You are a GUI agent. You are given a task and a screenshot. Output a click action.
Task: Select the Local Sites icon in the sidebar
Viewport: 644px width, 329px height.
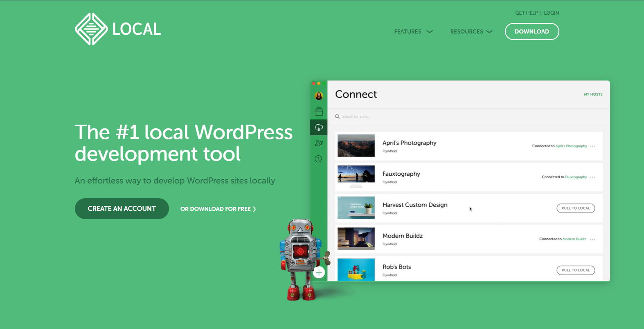click(x=319, y=112)
